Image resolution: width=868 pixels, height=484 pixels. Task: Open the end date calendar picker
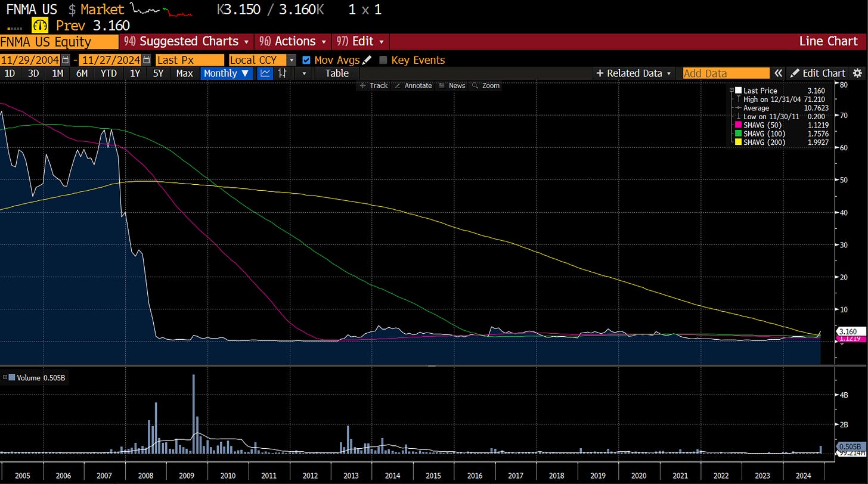coord(146,60)
